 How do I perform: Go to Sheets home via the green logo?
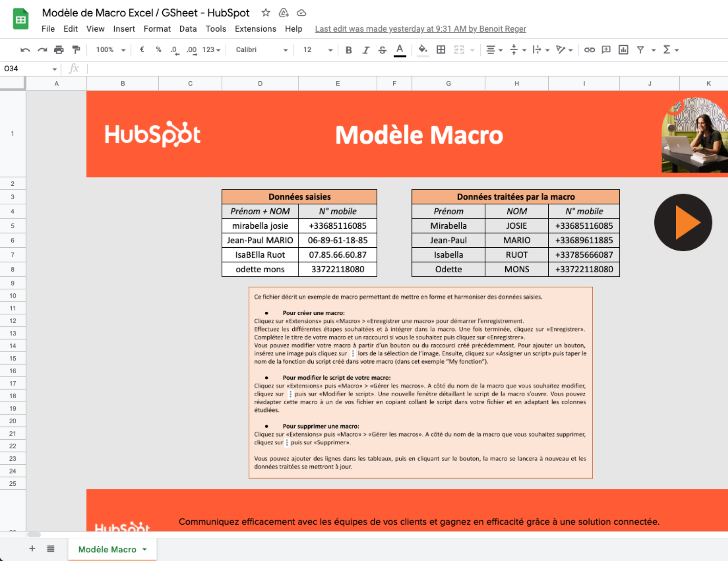[x=21, y=19]
